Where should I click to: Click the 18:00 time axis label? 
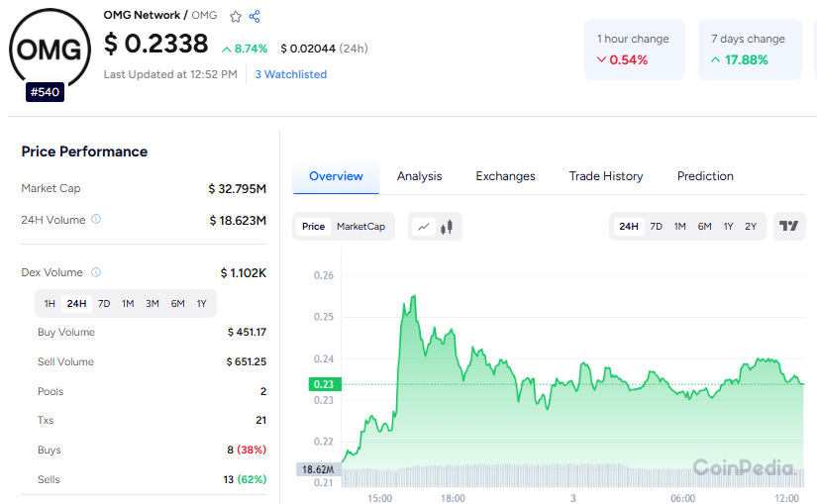coord(453,498)
